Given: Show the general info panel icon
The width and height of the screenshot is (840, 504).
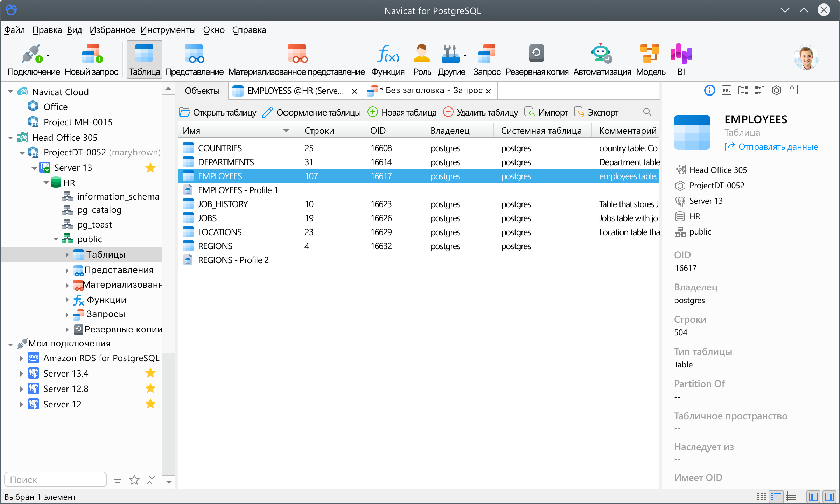Looking at the screenshot, I should [x=709, y=91].
